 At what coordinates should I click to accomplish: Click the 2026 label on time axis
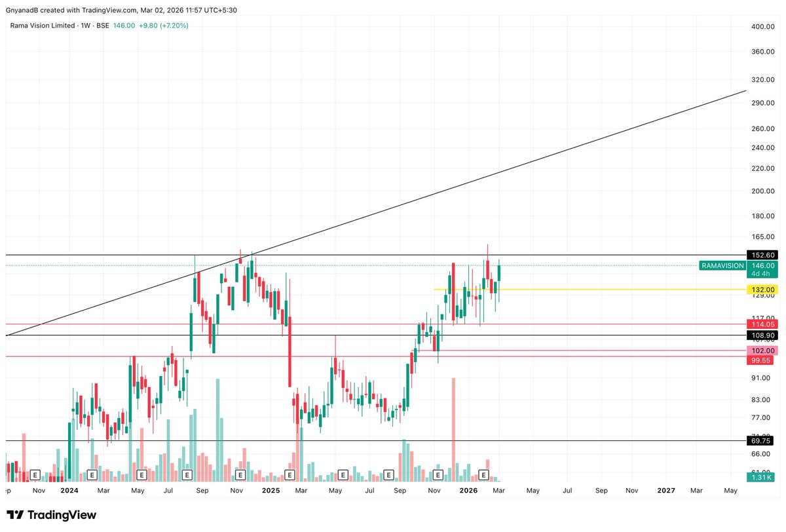[x=468, y=490]
